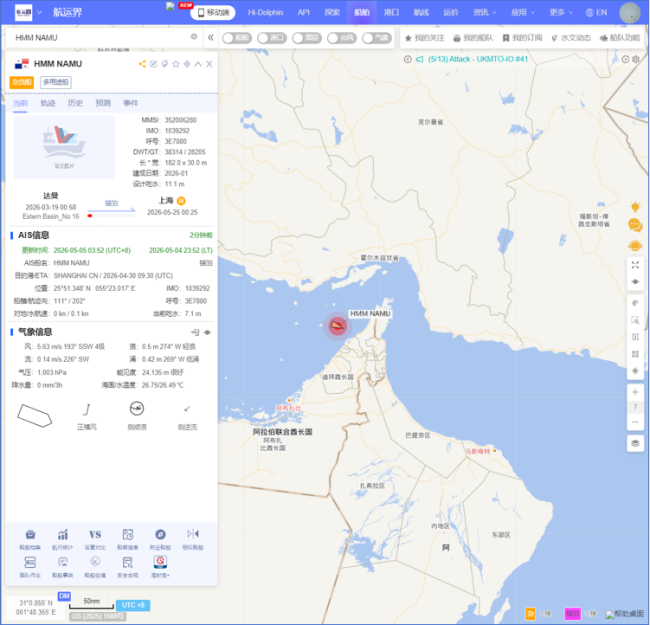The height and width of the screenshot is (625, 650).
Task: Collapse the vessel card with up chevron
Action: click(198, 64)
